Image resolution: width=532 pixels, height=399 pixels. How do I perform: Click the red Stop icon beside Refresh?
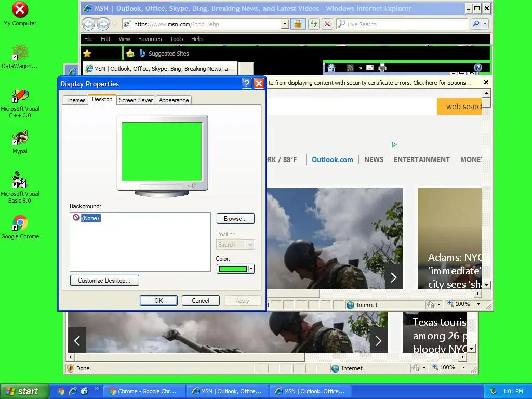(x=327, y=24)
